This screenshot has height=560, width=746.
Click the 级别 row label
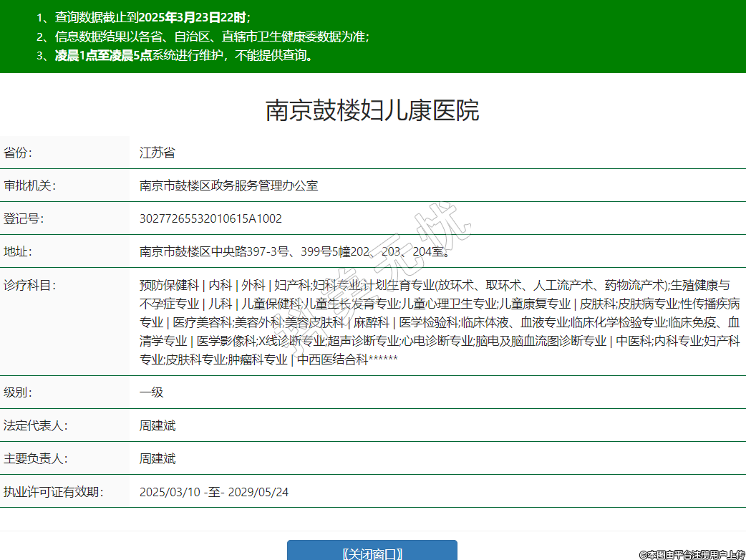click(x=19, y=392)
